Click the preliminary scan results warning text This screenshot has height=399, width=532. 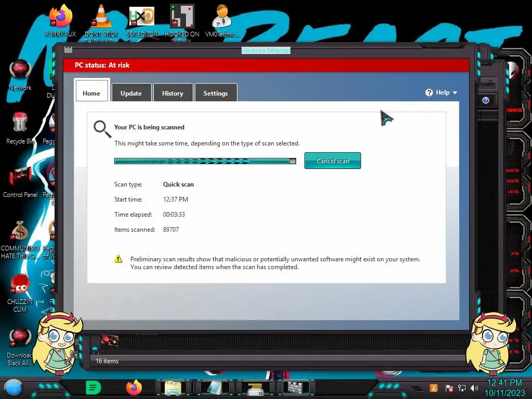(275, 263)
